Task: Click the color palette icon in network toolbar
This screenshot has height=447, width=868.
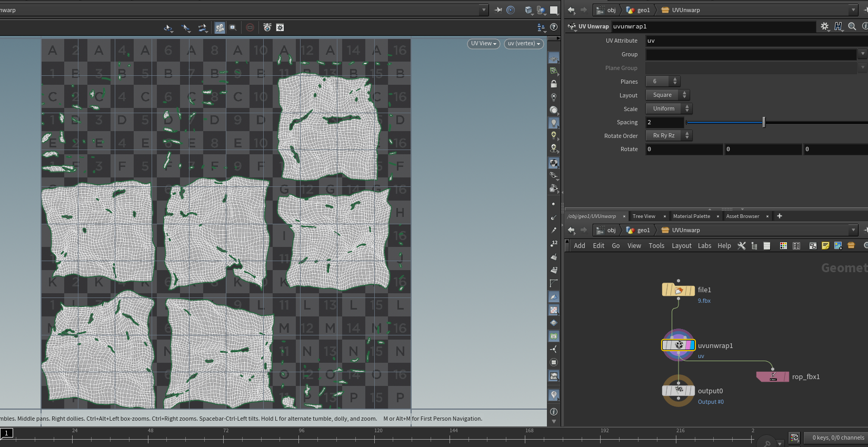Action: [783, 246]
